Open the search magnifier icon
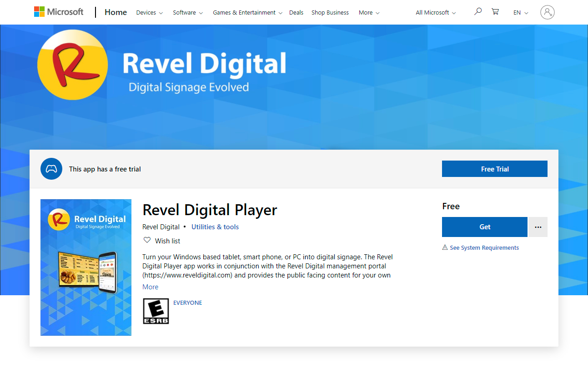The height and width of the screenshot is (368, 588). click(x=477, y=12)
